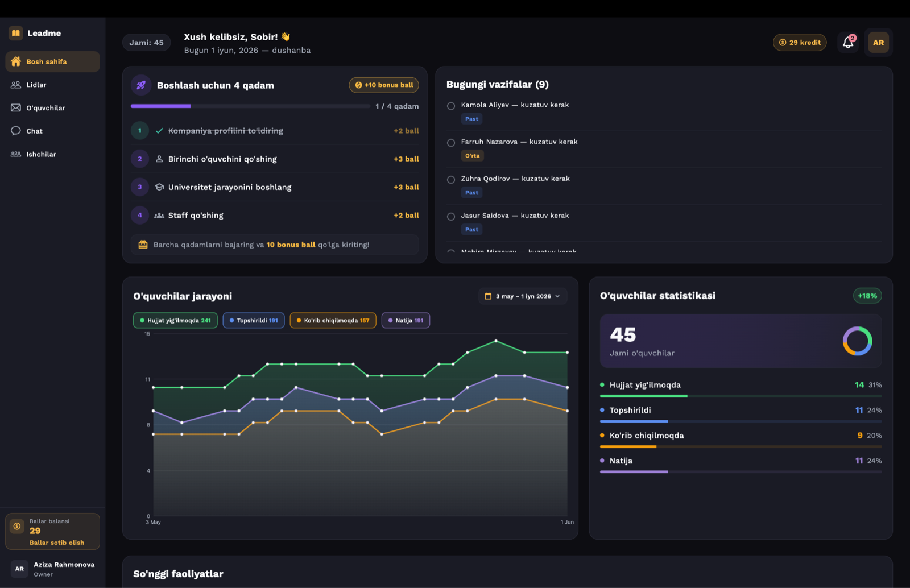910x588 pixels.
Task: Click the 29 kredit button
Action: pyautogui.click(x=800, y=43)
